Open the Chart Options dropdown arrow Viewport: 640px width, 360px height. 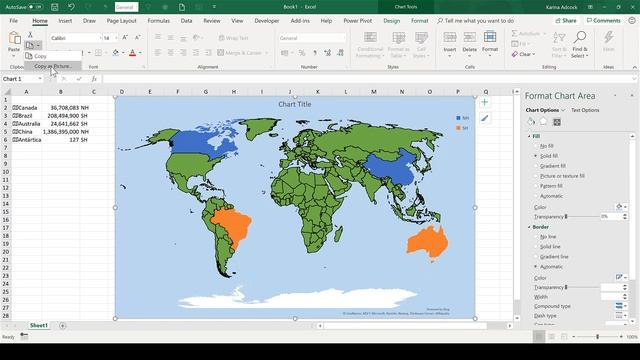(563, 110)
